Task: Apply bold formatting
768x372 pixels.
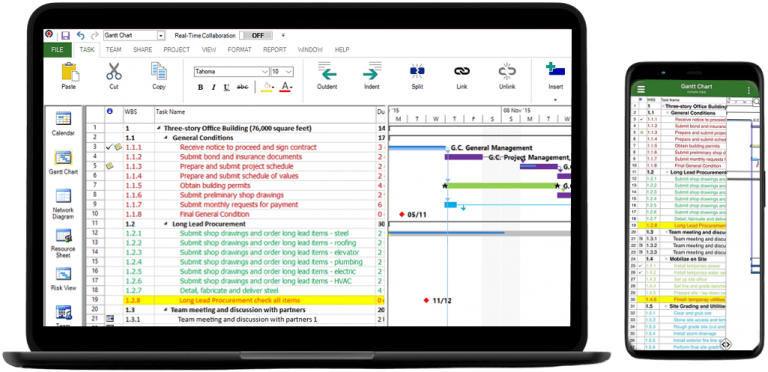Action: [x=200, y=87]
